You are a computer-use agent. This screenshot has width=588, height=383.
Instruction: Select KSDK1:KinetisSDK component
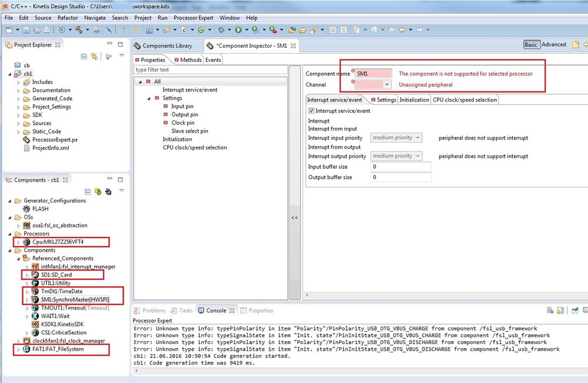pyautogui.click(x=62, y=325)
